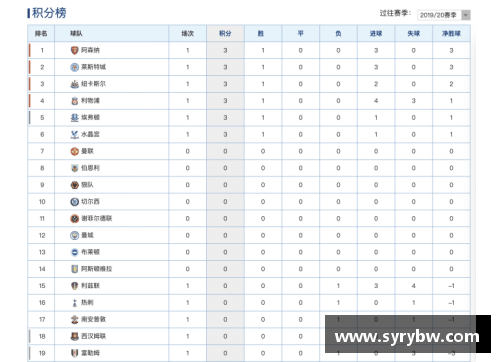Click the 曼联 team crest icon

pos(75,151)
